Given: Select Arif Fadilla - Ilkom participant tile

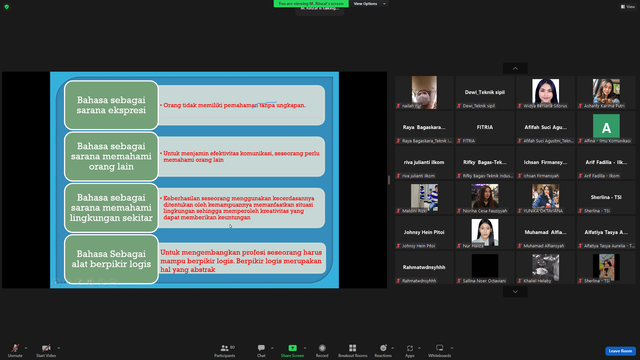Looking at the screenshot, I should (606, 162).
